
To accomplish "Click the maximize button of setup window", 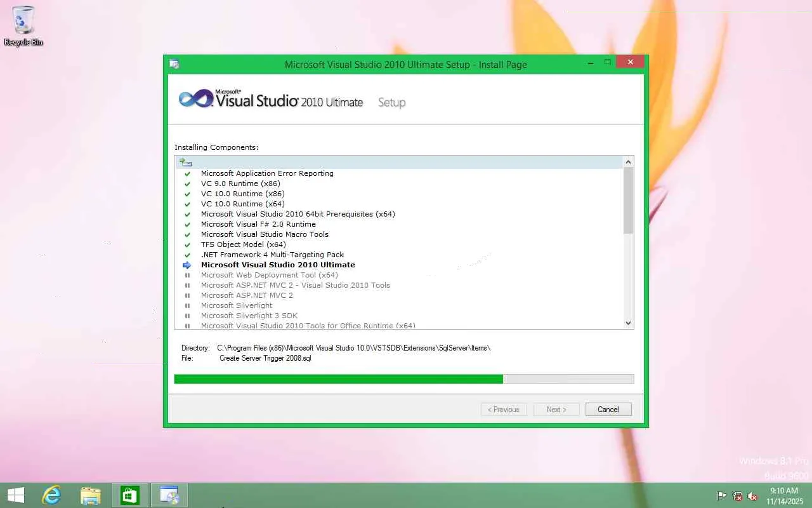I will 607,62.
